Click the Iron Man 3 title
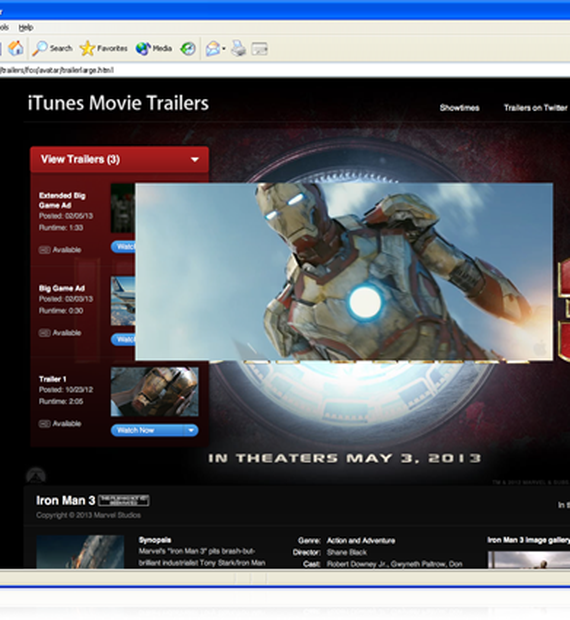Viewport: 570px width, 620px height. tap(66, 501)
